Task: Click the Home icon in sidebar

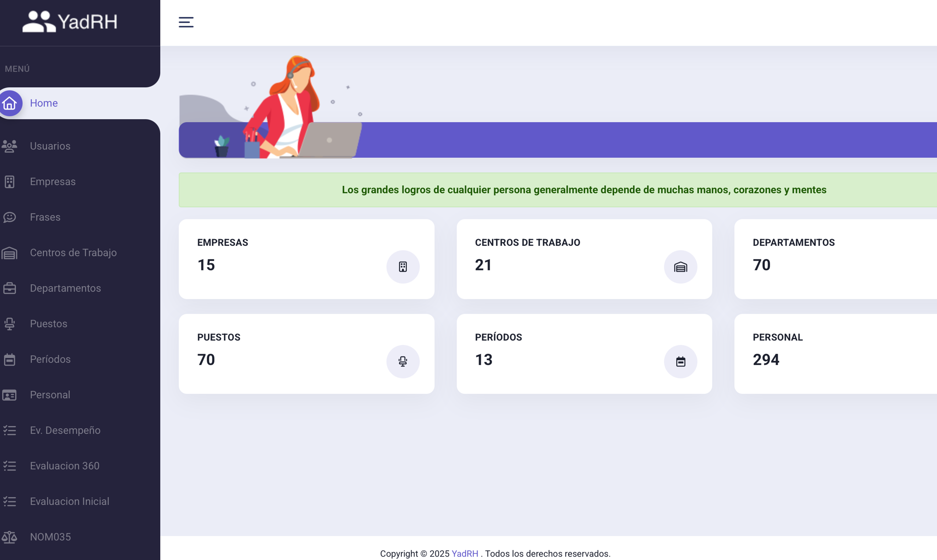Action: pyautogui.click(x=10, y=103)
